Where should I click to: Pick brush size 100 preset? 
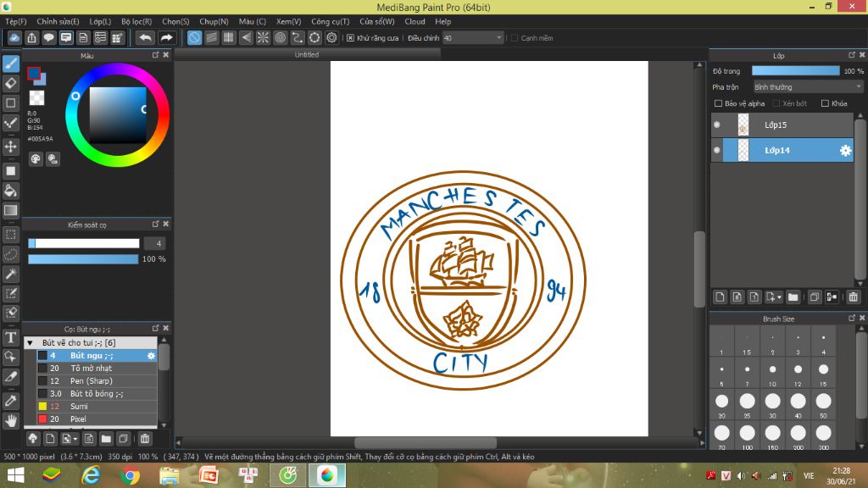tap(747, 436)
